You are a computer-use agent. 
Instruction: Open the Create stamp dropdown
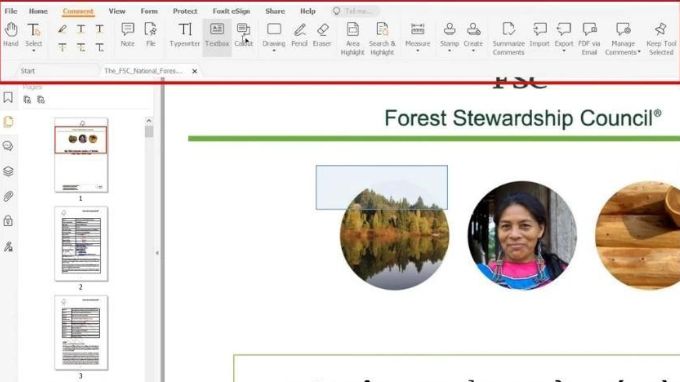coord(473,51)
